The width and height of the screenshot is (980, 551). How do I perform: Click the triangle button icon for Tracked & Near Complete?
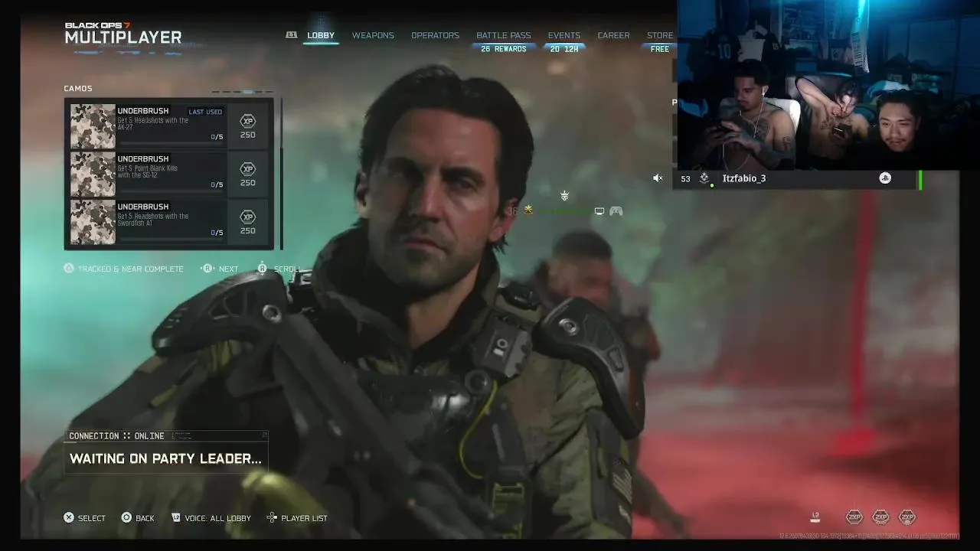tap(69, 269)
